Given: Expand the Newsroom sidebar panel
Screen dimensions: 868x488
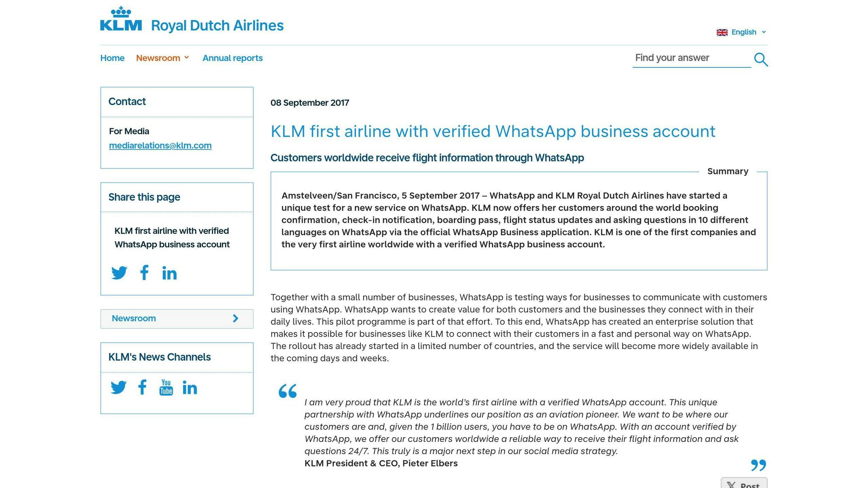Looking at the screenshot, I should click(x=176, y=319).
